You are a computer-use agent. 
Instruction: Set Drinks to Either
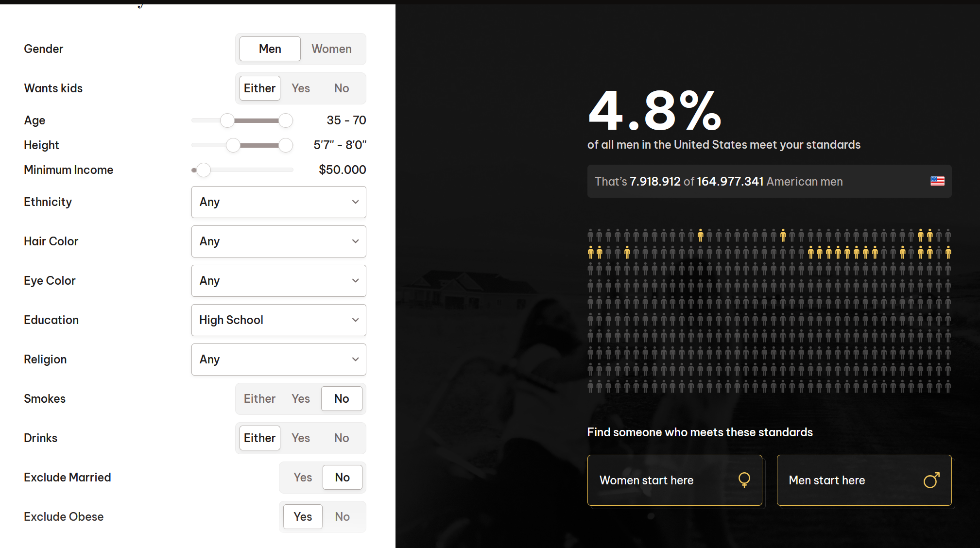click(260, 438)
